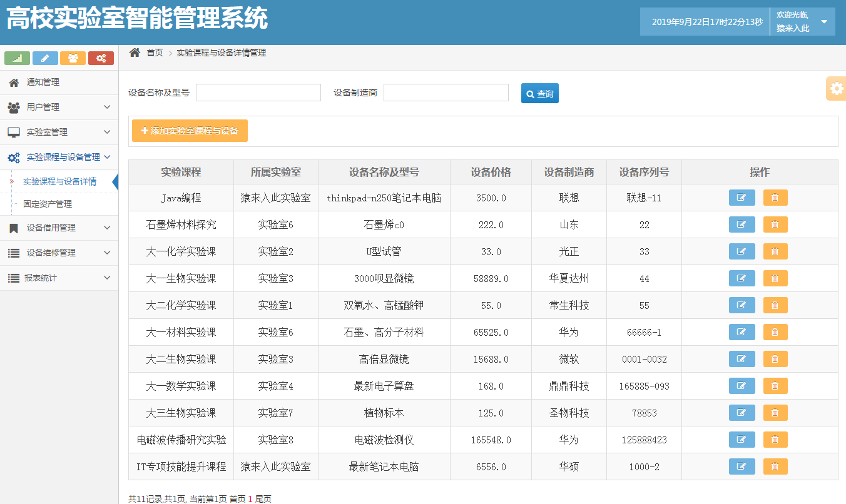Edit the 大一生物实验课 row

(x=742, y=278)
